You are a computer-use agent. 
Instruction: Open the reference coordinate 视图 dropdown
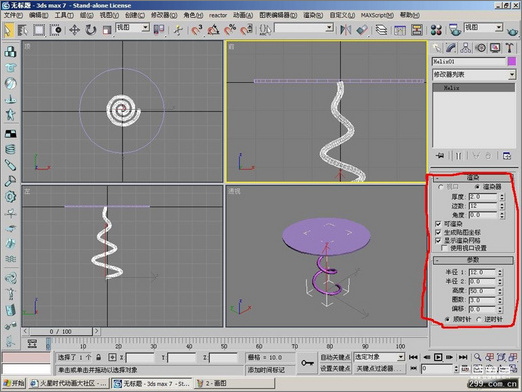click(x=133, y=28)
